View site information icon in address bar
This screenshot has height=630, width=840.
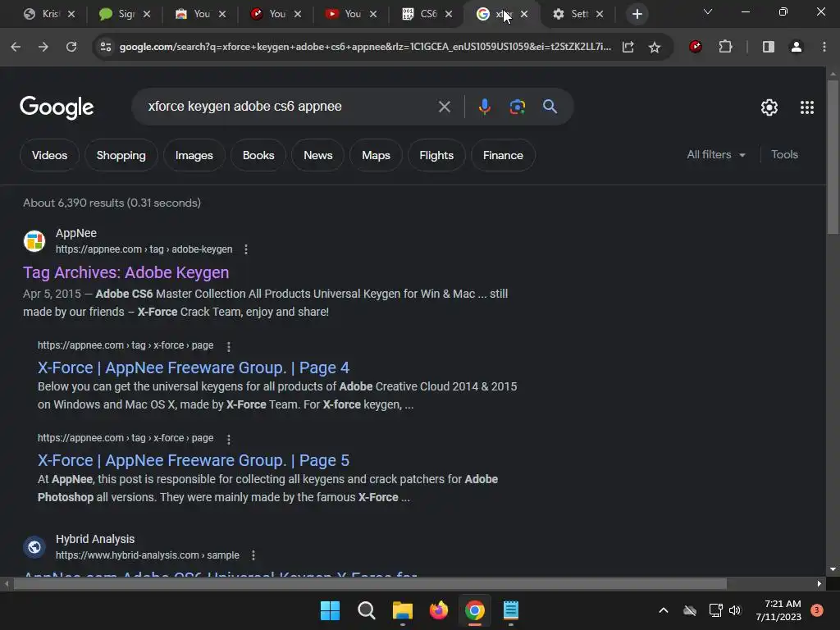pyautogui.click(x=106, y=47)
